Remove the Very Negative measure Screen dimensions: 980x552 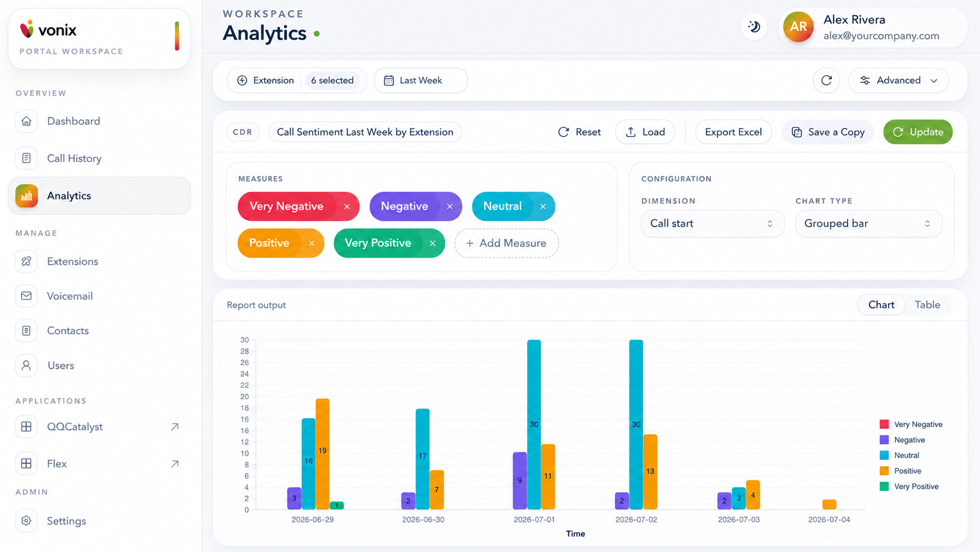[x=347, y=206]
